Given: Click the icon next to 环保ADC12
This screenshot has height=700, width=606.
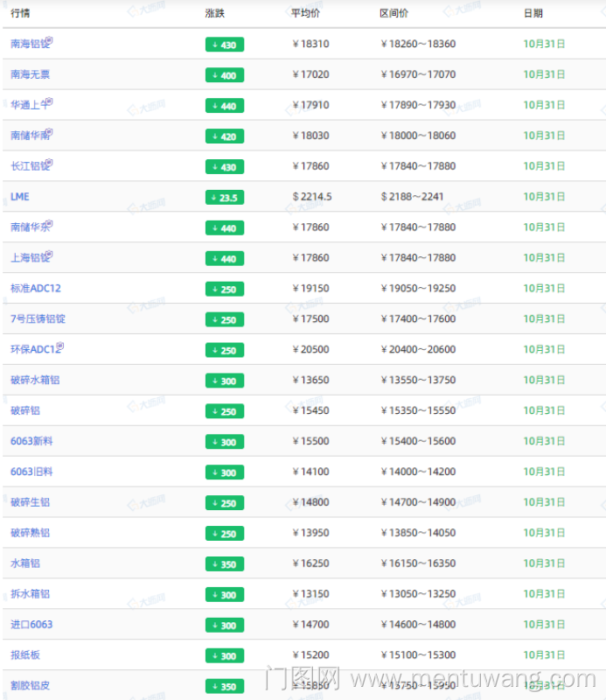Looking at the screenshot, I should (x=60, y=346).
